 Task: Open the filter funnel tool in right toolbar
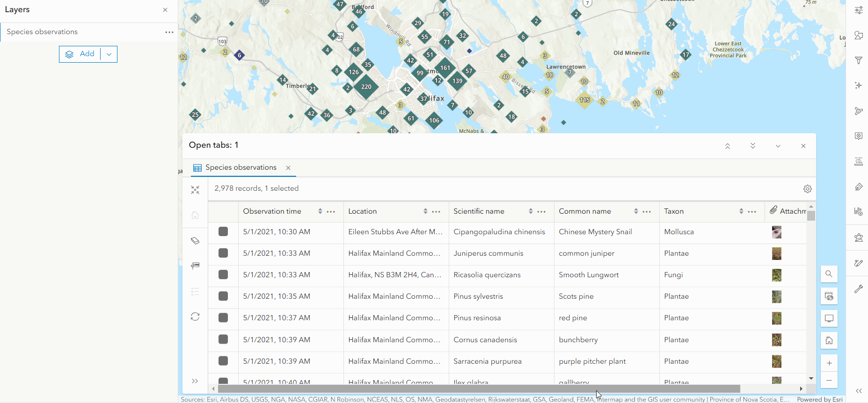(859, 60)
